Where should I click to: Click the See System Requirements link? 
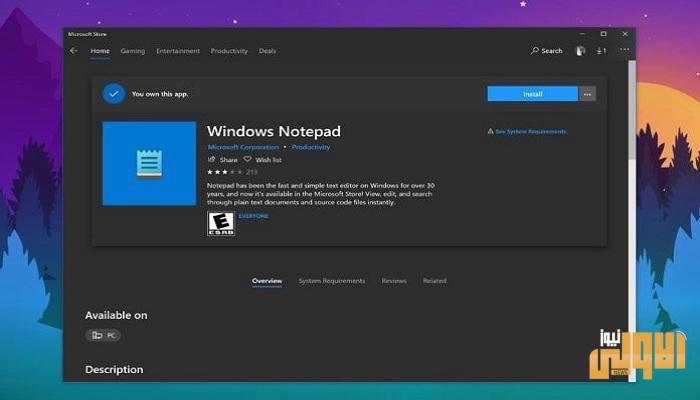531,131
